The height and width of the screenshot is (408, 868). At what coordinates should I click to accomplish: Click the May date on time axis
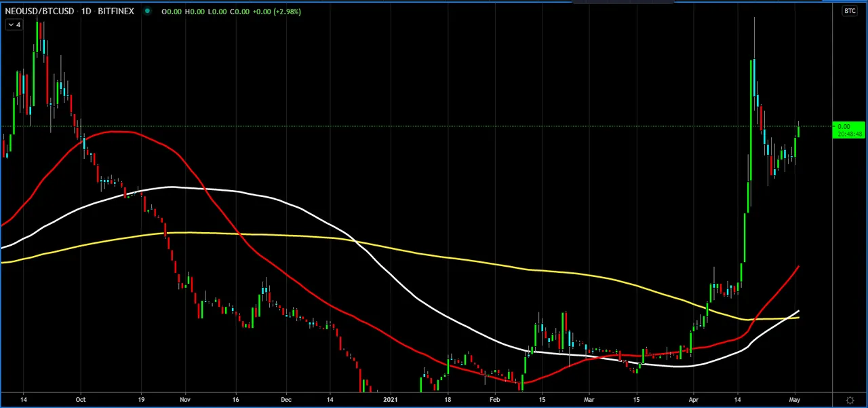point(795,400)
